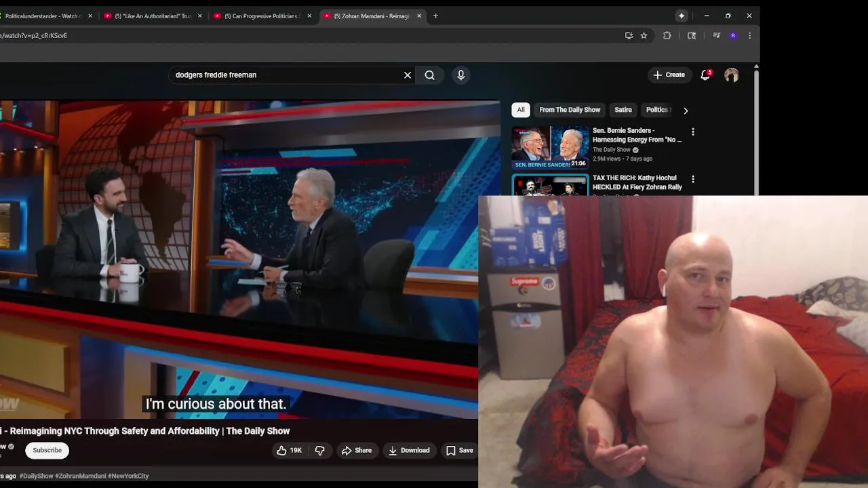Switch to "Like An Authoritarian" tab

153,16
